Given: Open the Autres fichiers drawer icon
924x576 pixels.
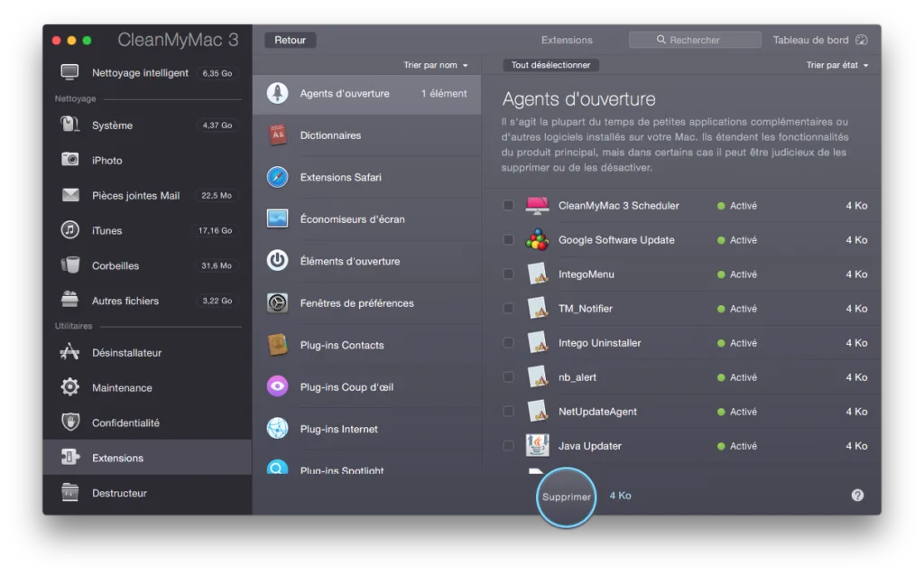Looking at the screenshot, I should (69, 300).
